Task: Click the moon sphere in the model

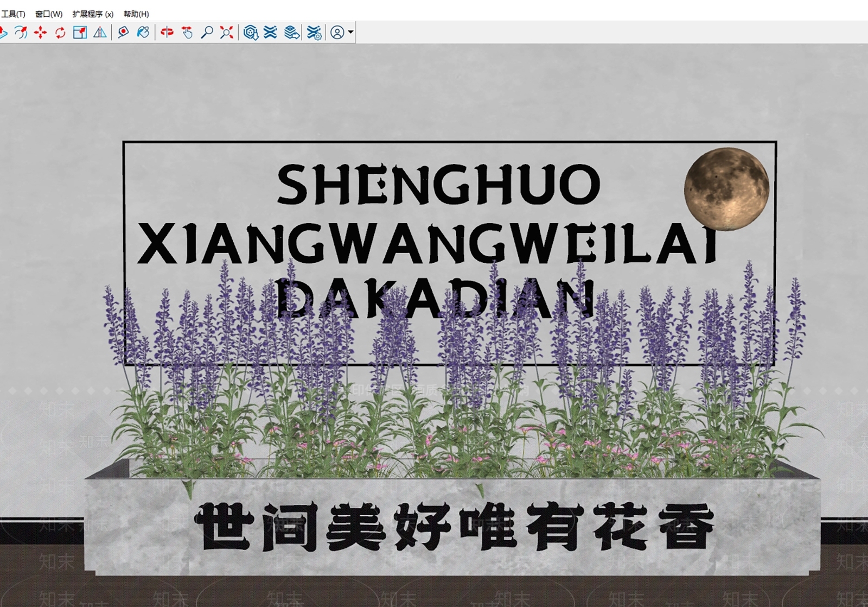Action: pyautogui.click(x=727, y=189)
